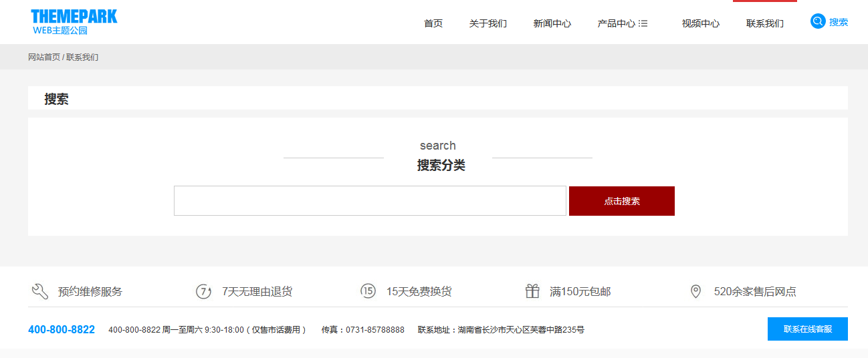The image size is (868, 358).
Task: Select 视频中心 in the navigation bar
Action: coord(701,23)
